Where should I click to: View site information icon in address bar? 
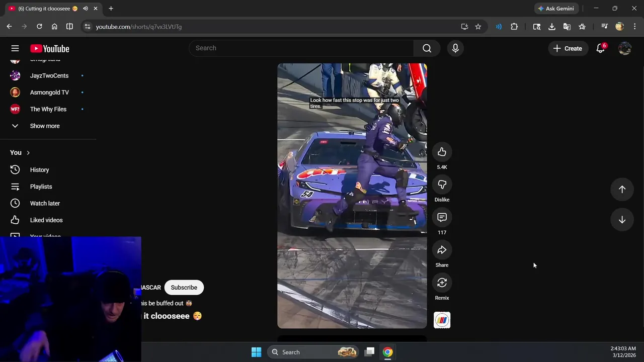(x=88, y=27)
